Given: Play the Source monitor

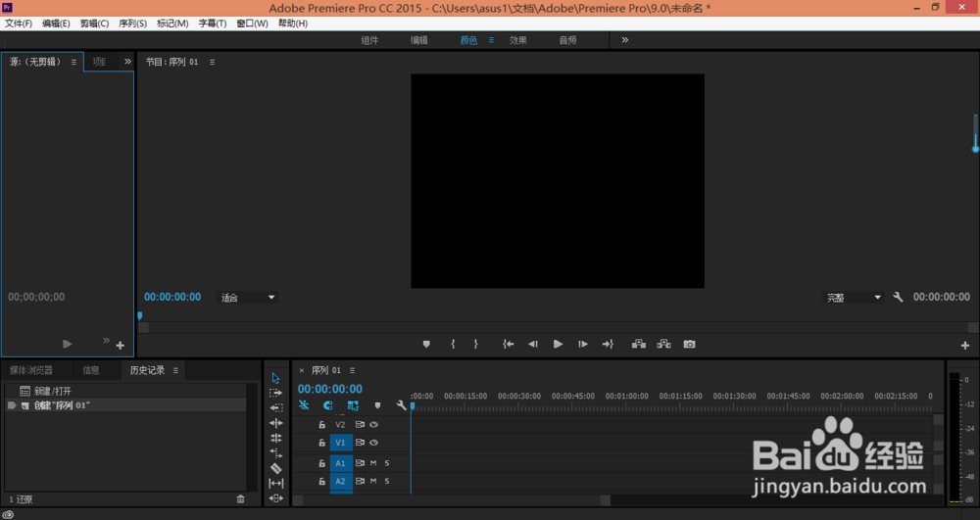Looking at the screenshot, I should 68,344.
